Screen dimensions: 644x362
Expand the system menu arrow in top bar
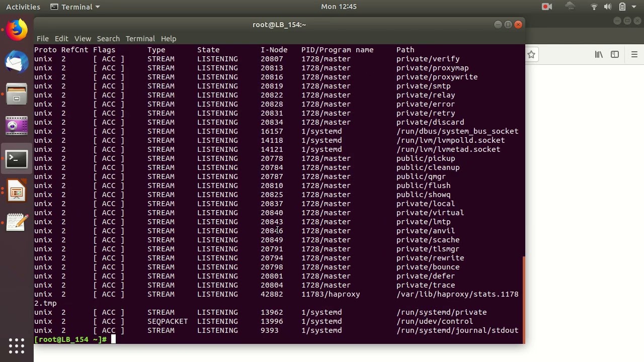634,7
